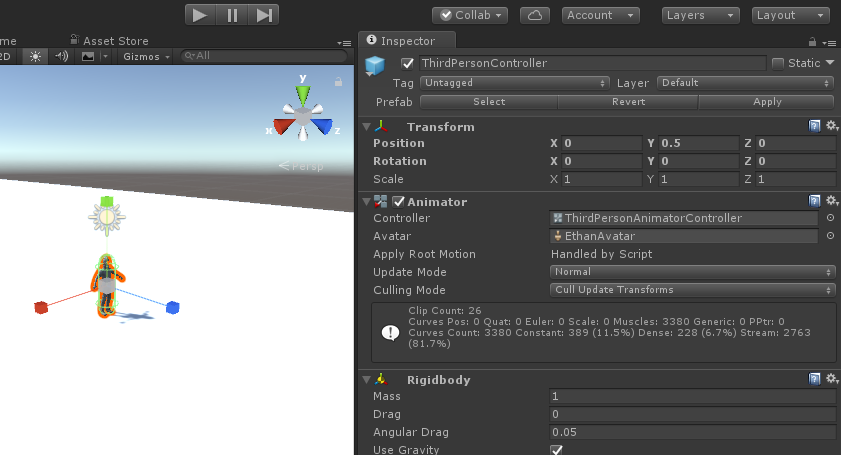Click the GameObject cube icon
Viewport: 841px width, 455px height.
375,65
